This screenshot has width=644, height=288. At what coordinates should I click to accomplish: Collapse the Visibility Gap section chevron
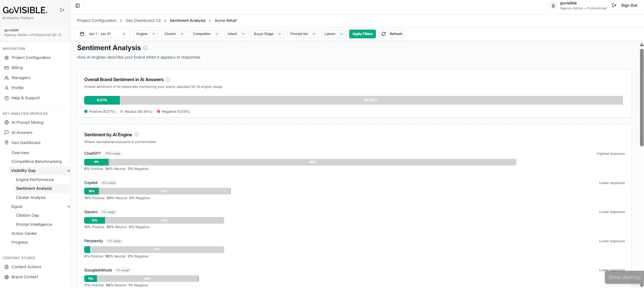pyautogui.click(x=69, y=171)
